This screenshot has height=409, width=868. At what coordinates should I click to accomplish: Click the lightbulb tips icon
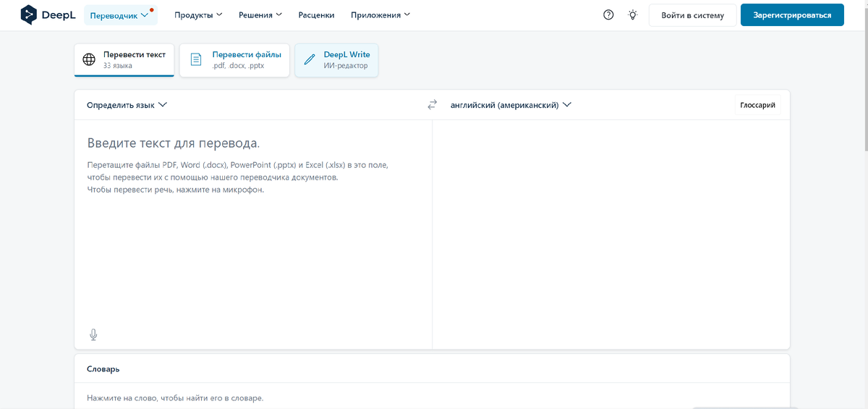click(633, 14)
